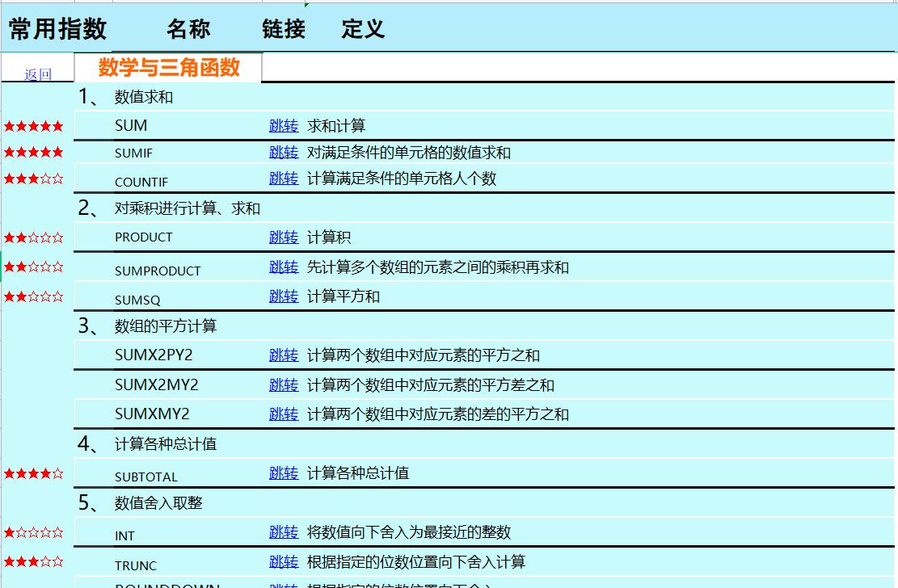Viewport: 898px width, 588px height.
Task: Follow the 跳转 link for TRUNC
Action: [x=284, y=562]
